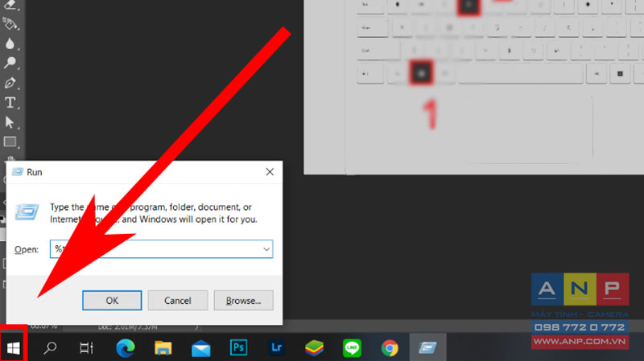Screen dimensions: 644x361
Task: Select the Eraser tool in Photoshop toolbar
Action: [10, 6]
